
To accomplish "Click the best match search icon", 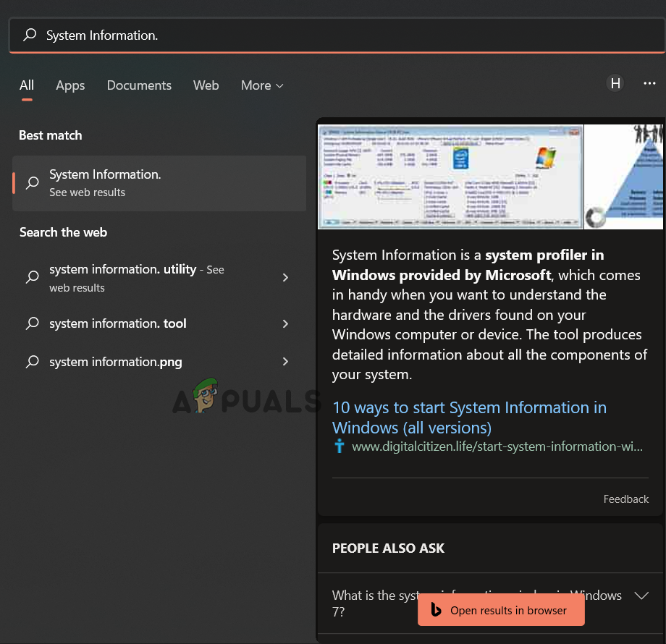I will pos(33,183).
